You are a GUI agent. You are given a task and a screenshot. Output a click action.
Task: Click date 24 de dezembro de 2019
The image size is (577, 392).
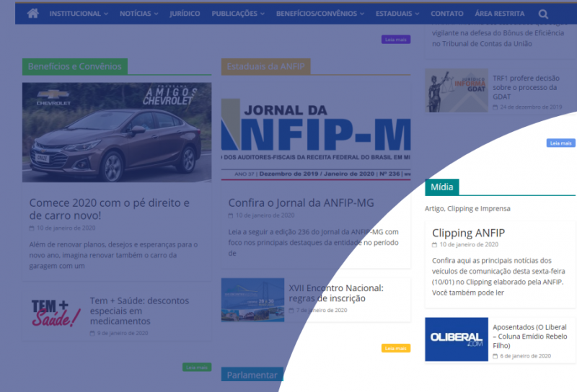click(531, 107)
